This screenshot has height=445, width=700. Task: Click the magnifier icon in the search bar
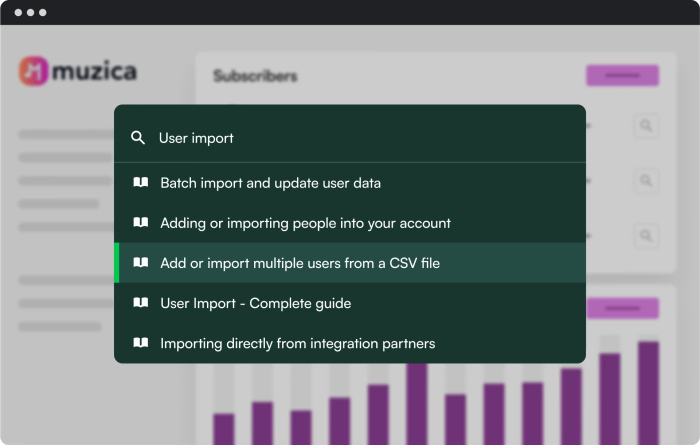pos(139,138)
